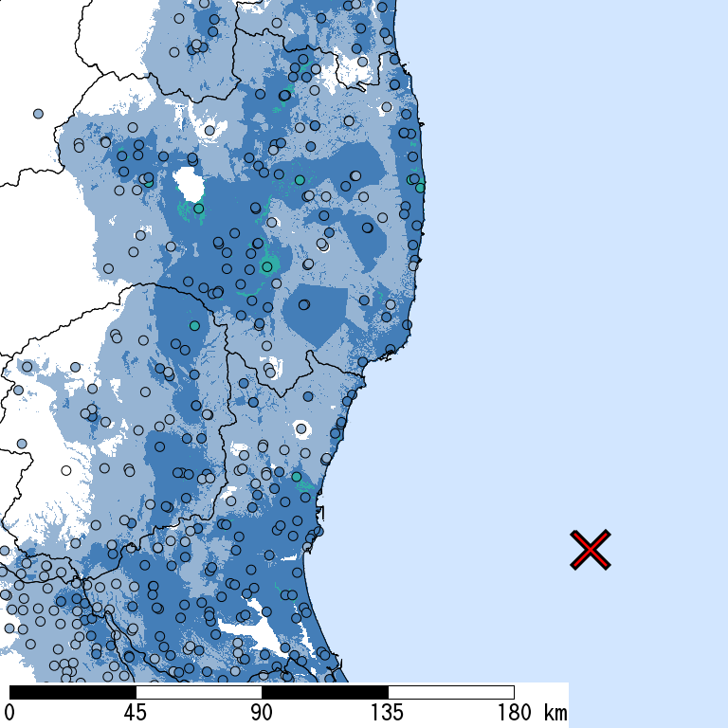Click the "0" scale bar label
This screenshot has height=728, width=728.
tap(9, 713)
